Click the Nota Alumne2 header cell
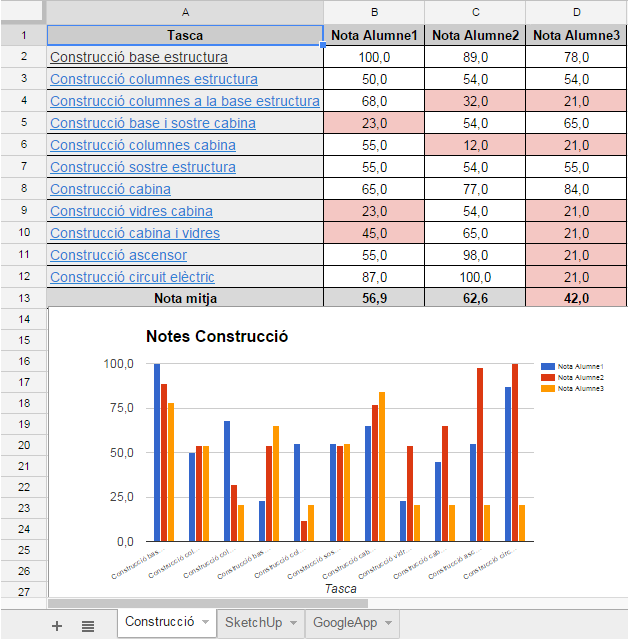 [x=475, y=35]
